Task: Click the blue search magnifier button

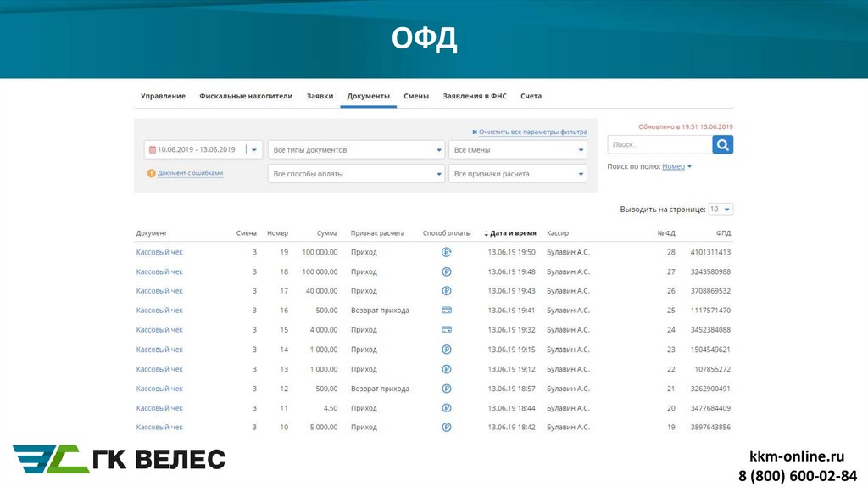Action: [x=722, y=145]
